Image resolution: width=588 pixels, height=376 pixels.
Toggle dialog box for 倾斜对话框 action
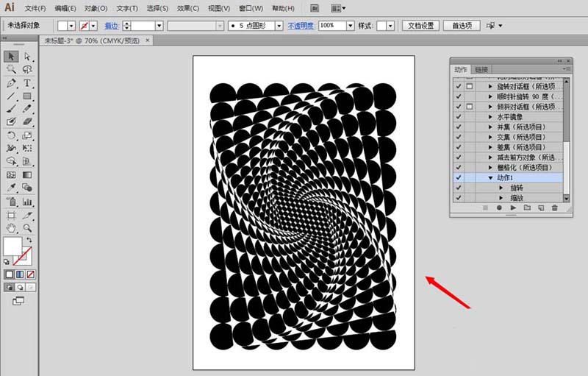click(x=470, y=107)
